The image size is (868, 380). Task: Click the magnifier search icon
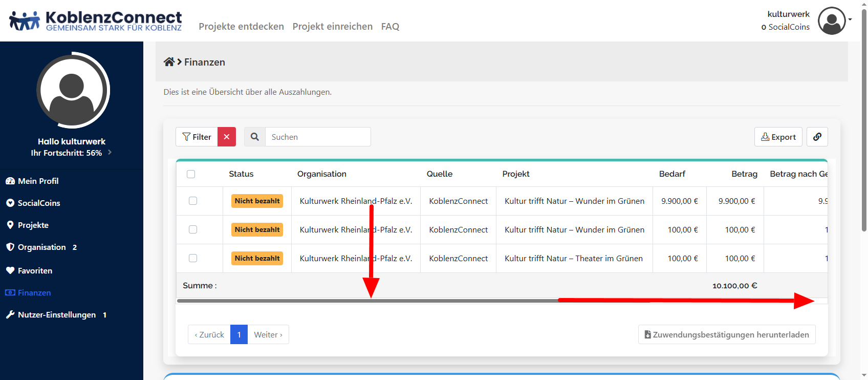255,137
